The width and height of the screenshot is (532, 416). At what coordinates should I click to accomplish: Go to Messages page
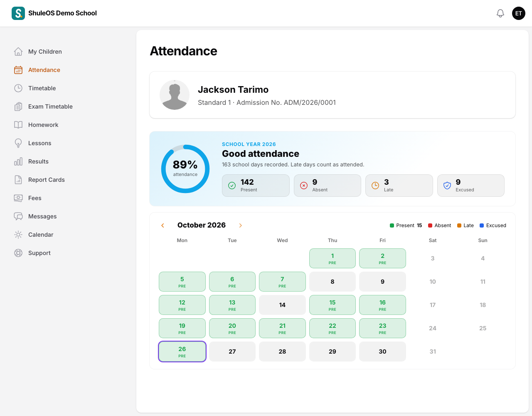[42, 216]
